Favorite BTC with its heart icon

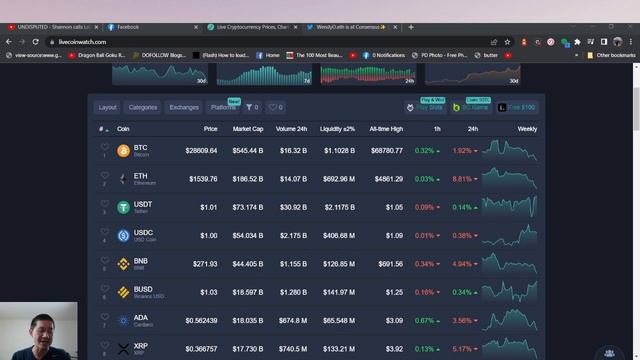click(x=104, y=147)
